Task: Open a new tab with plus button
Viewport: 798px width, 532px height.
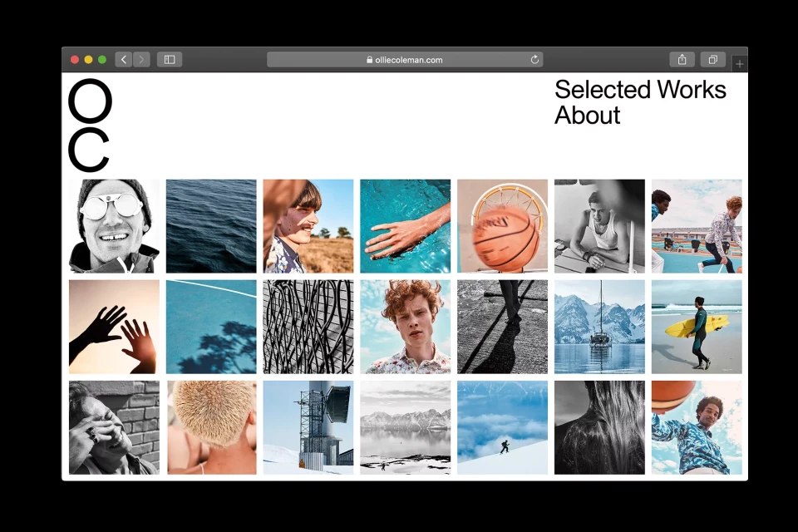Action: click(x=739, y=64)
